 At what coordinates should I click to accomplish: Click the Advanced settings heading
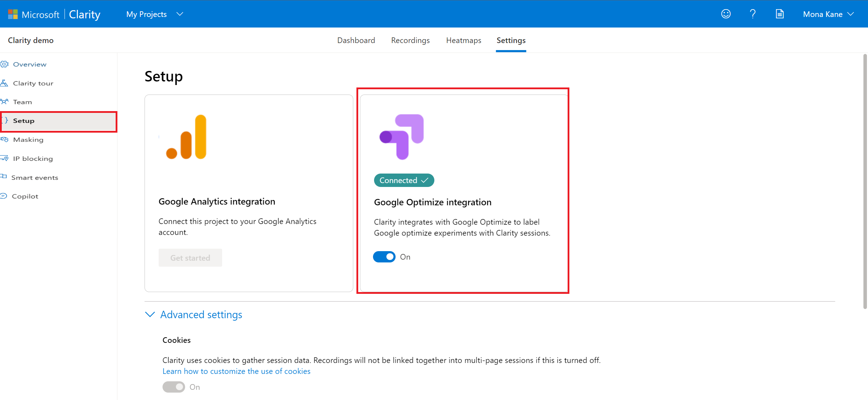pos(201,314)
